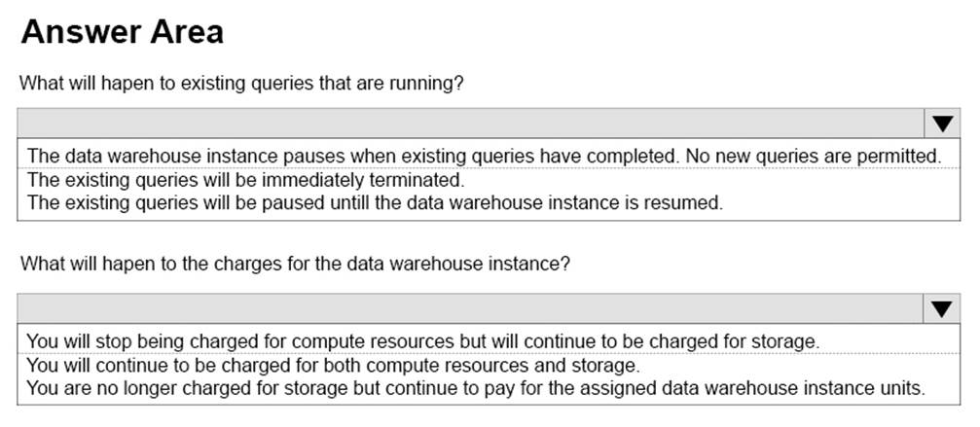Open the charges question dropdown arrow

tap(941, 309)
